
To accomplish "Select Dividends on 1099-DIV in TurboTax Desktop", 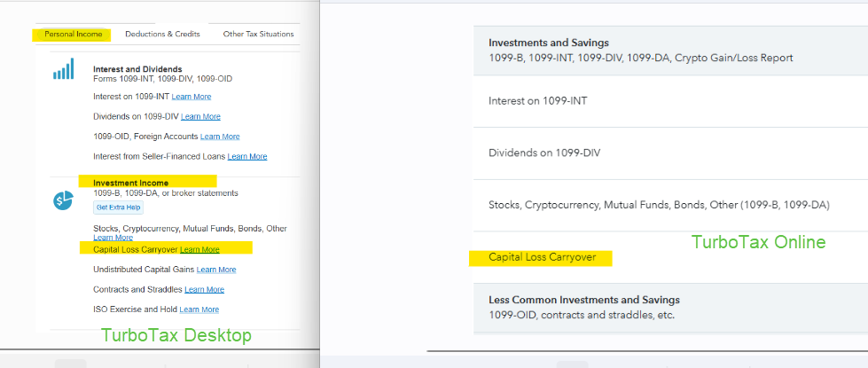I will coord(137,117).
